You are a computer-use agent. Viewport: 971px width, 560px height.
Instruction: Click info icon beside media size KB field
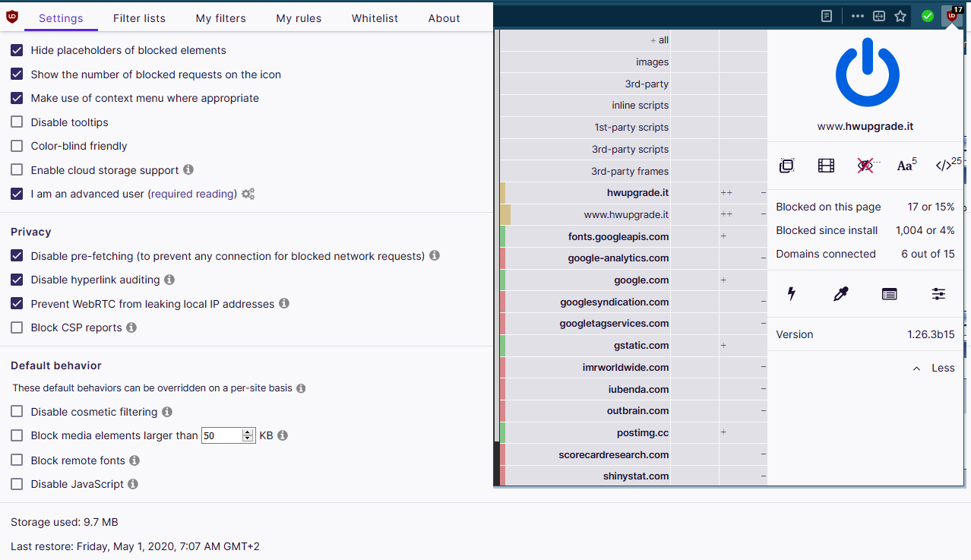click(283, 435)
